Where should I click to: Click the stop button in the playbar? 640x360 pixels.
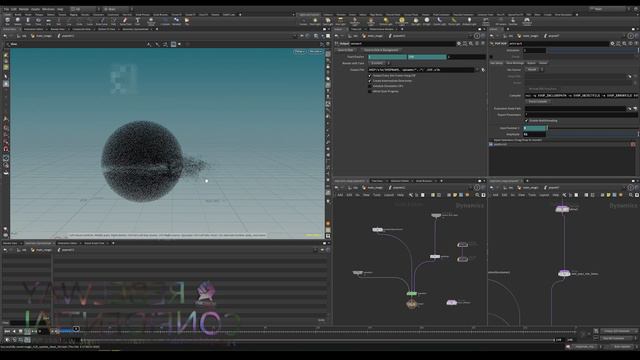20,331
